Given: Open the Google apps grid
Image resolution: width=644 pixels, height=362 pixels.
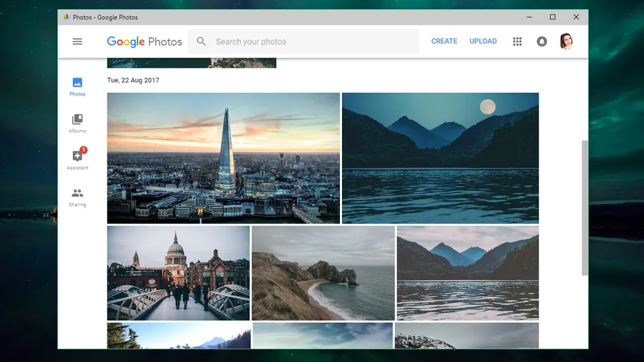Looking at the screenshot, I should point(517,41).
